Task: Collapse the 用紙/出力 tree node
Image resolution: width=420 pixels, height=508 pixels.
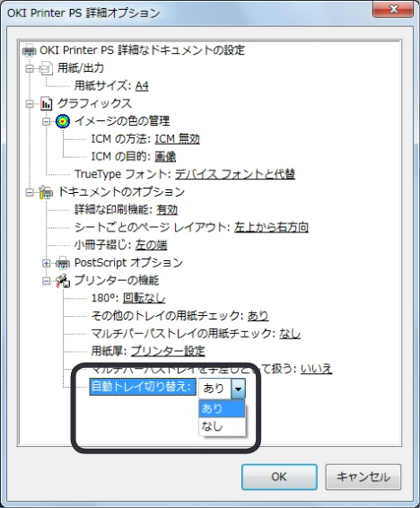Action: pos(30,68)
